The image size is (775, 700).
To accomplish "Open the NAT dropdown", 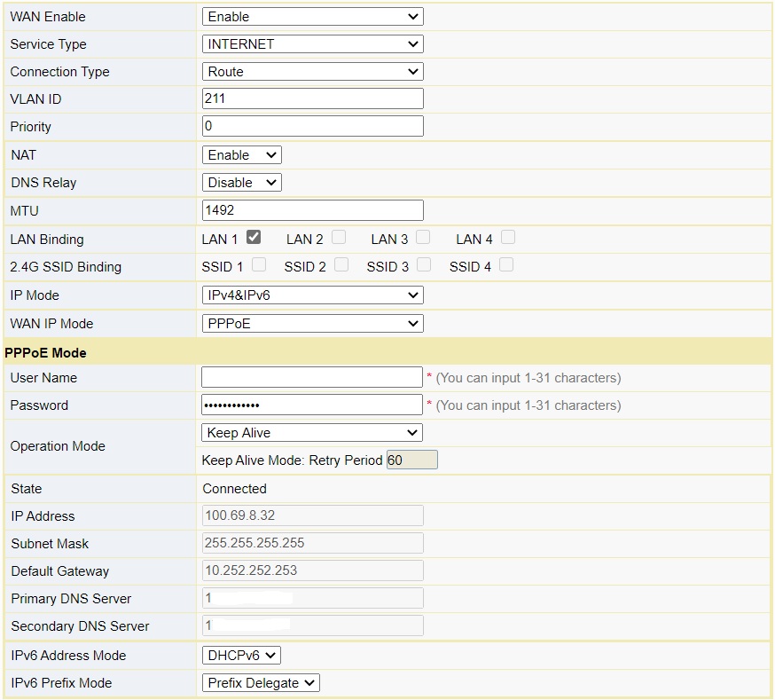I will (241, 154).
